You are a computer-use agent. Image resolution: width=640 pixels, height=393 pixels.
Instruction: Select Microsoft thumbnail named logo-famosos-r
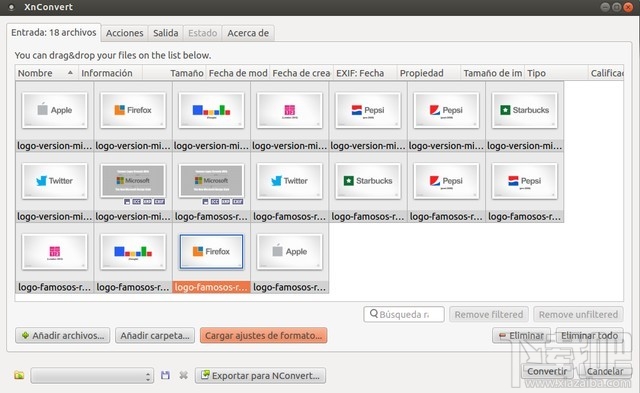coord(211,180)
